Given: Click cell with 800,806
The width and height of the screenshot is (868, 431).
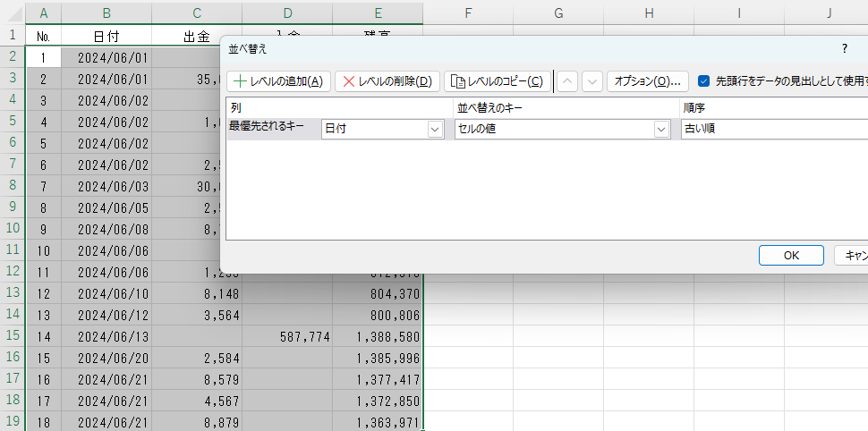Looking at the screenshot, I should pyautogui.click(x=378, y=315).
